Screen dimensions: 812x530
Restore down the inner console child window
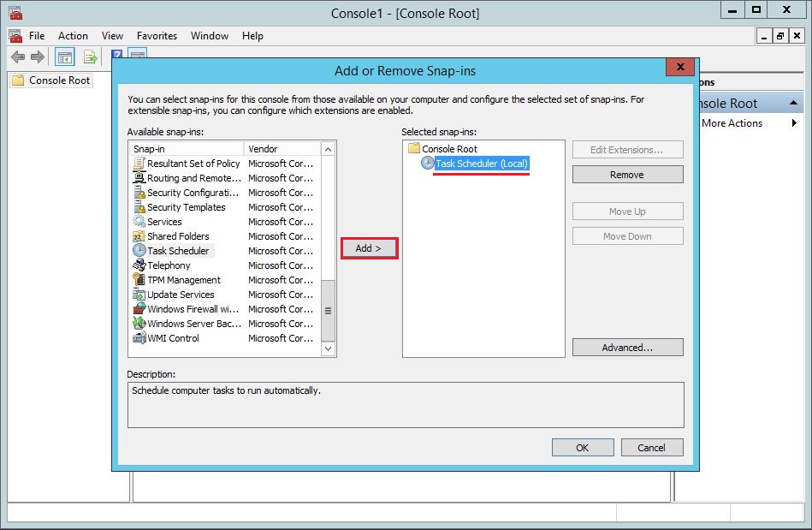780,36
